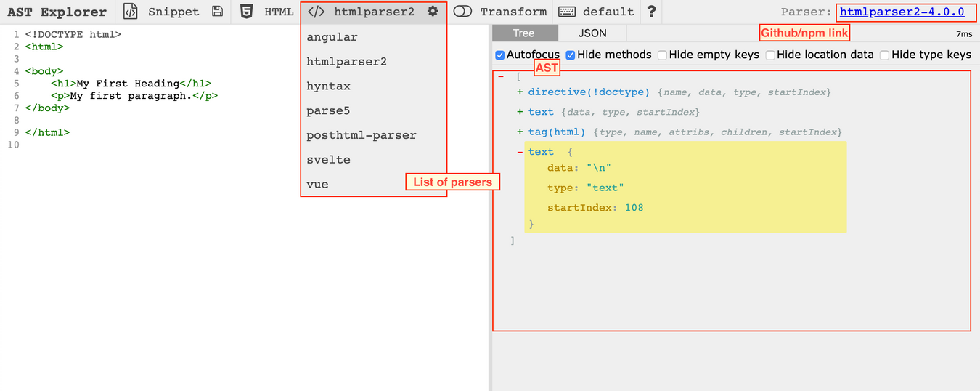Click the HTML5 shield icon

[x=247, y=12]
